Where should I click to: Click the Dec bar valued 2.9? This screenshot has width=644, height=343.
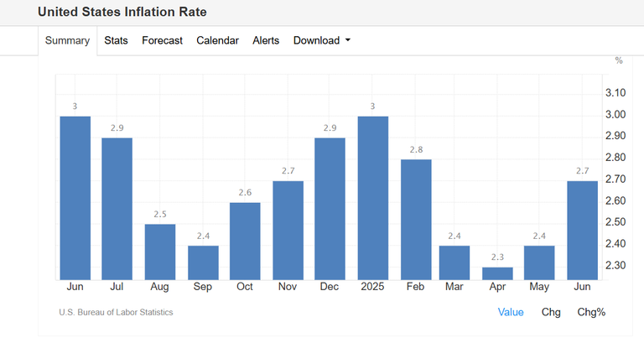pos(330,209)
